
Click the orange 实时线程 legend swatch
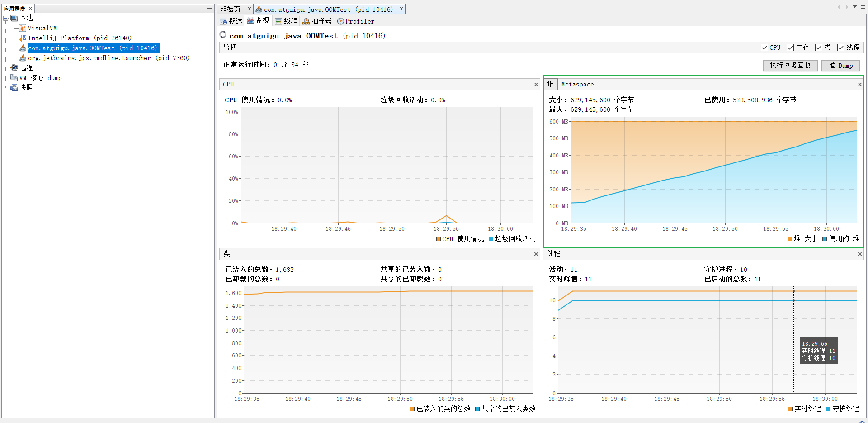(790, 409)
